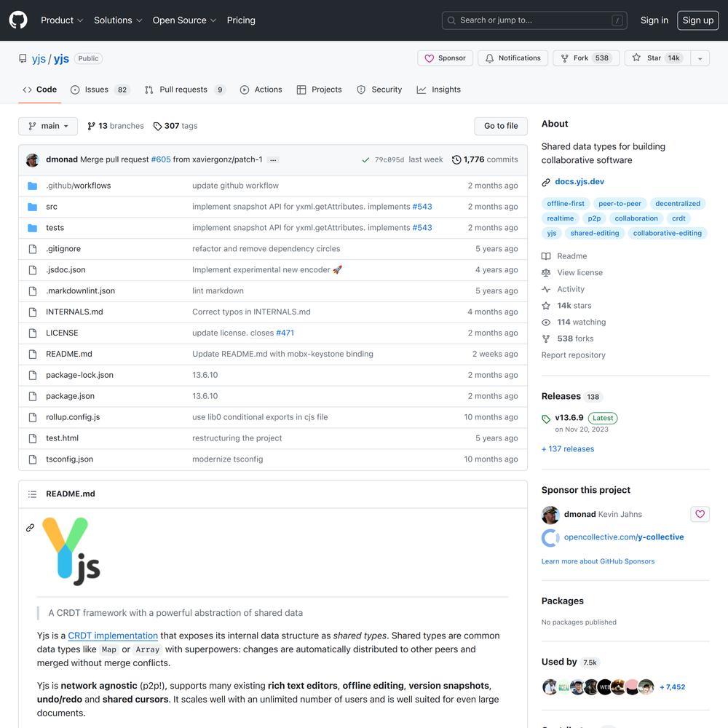Click the rollup.config.js file icon

[33, 417]
